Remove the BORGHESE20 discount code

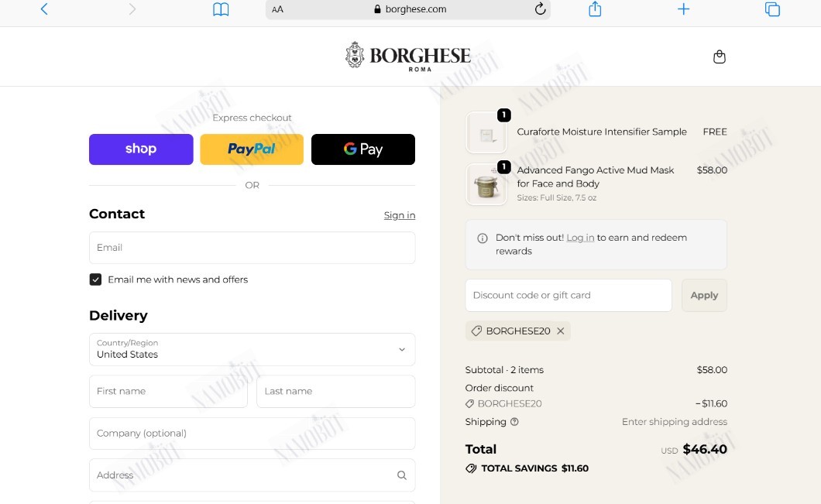(560, 331)
